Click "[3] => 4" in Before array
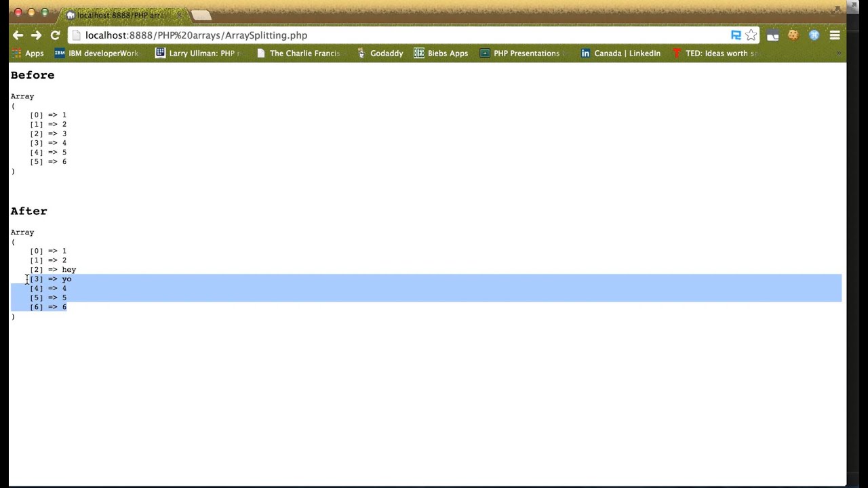The height and width of the screenshot is (488, 868). pos(48,143)
